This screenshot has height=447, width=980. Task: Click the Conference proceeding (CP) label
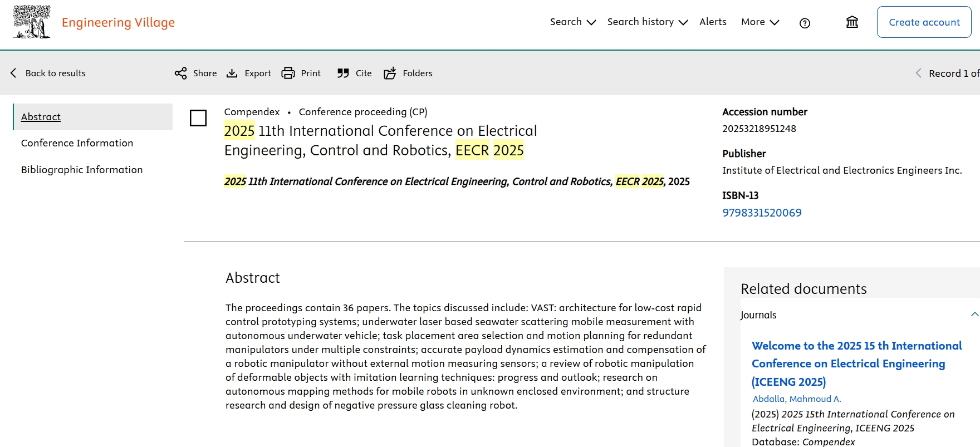point(363,112)
